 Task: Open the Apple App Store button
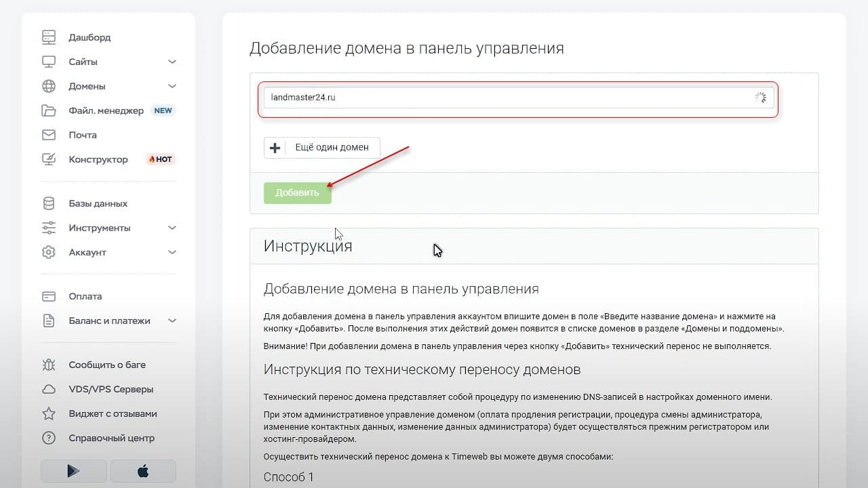(143, 471)
